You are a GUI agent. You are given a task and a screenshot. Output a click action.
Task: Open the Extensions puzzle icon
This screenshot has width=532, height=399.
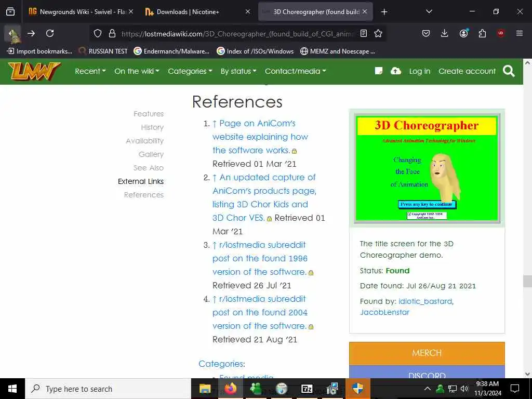tap(482, 33)
